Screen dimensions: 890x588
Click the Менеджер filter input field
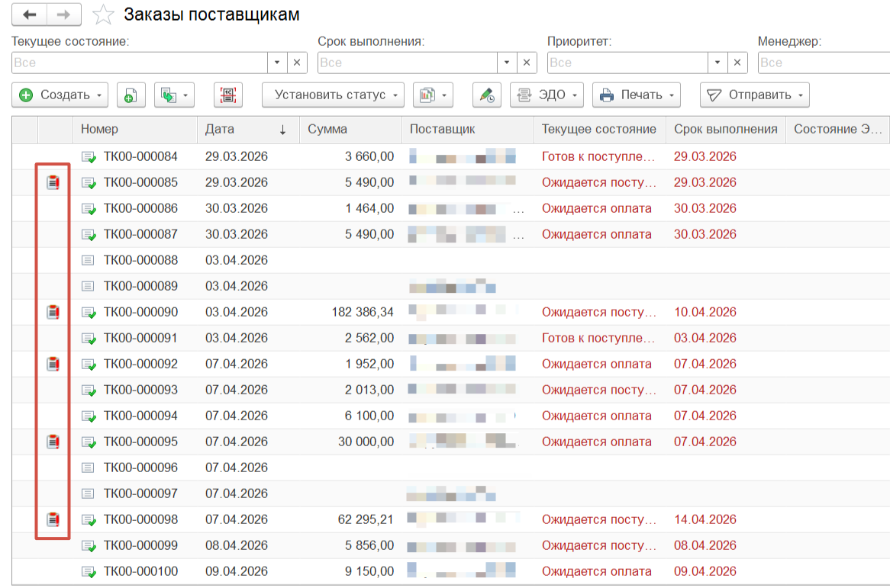coord(824,63)
